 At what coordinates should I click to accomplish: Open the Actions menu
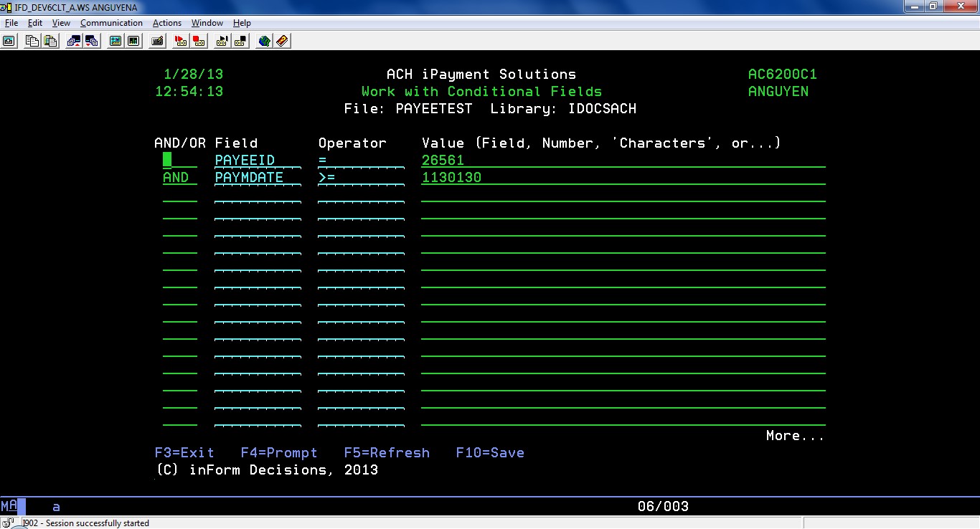[166, 23]
